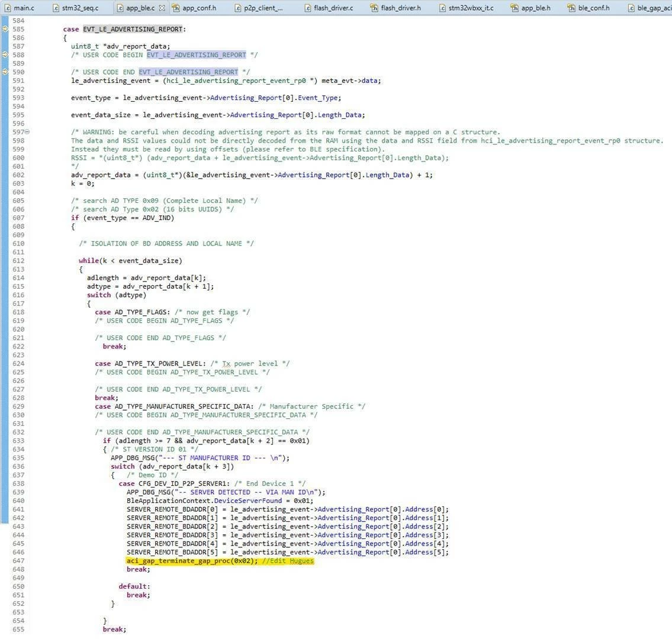Viewport: 672px width, 639px height.
Task: Click 'case CFG_DEV_ID_P2P_SERVER1:' label
Action: tap(175, 483)
